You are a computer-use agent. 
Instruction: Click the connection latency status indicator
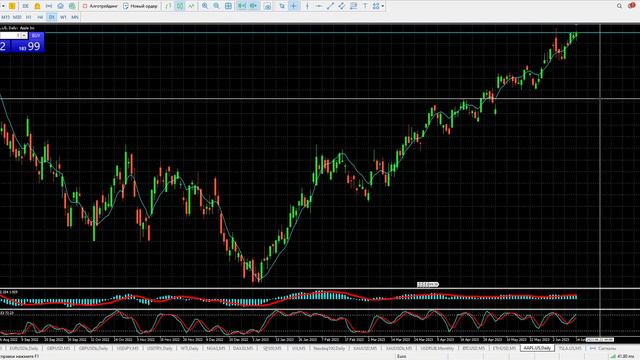click(622, 356)
